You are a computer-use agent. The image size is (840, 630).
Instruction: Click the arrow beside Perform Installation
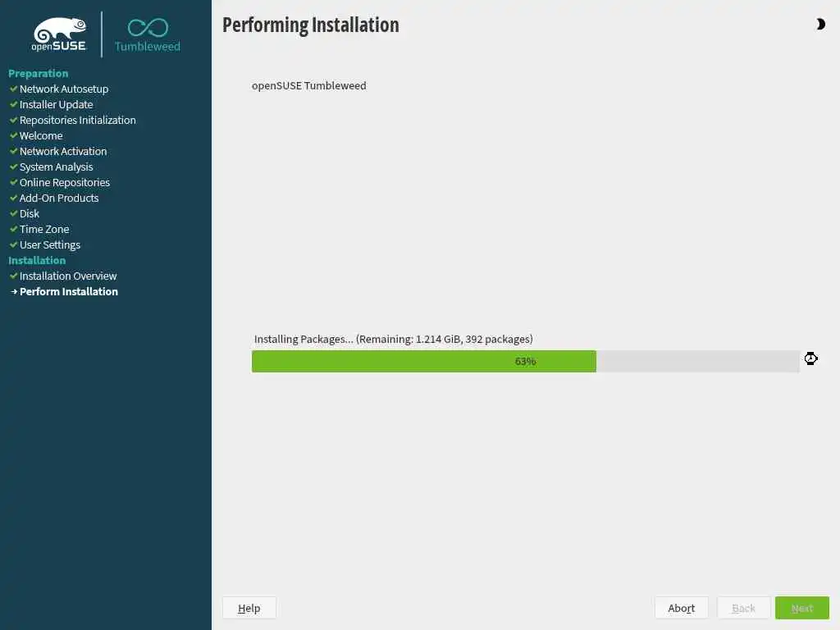[14, 292]
